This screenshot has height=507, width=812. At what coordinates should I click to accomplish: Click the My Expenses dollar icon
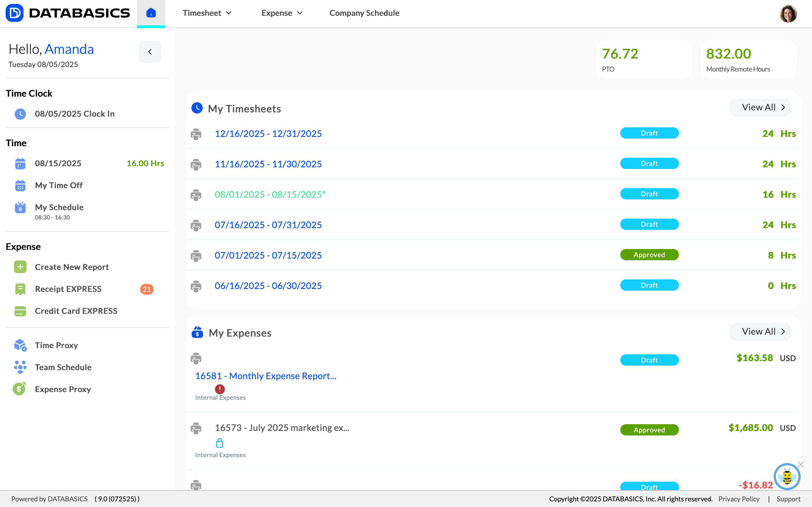tap(197, 333)
